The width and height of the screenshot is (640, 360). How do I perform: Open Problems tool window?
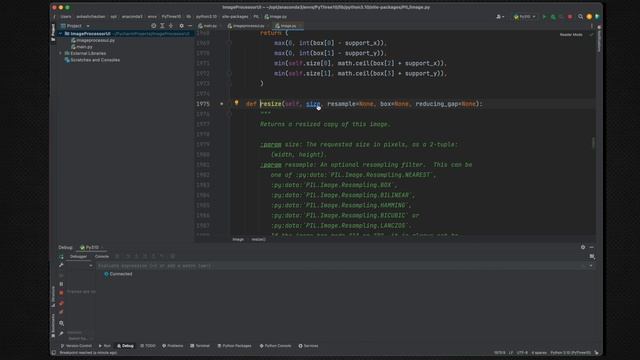point(173,346)
